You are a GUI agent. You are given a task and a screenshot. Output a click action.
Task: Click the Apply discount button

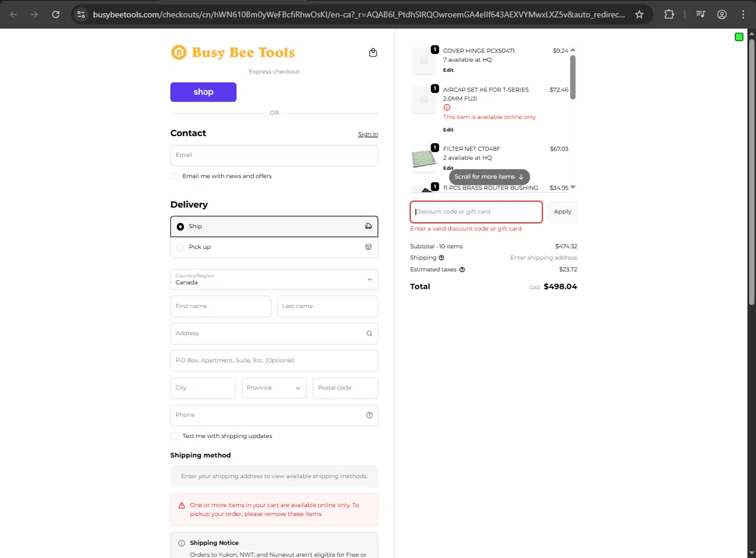(x=562, y=212)
